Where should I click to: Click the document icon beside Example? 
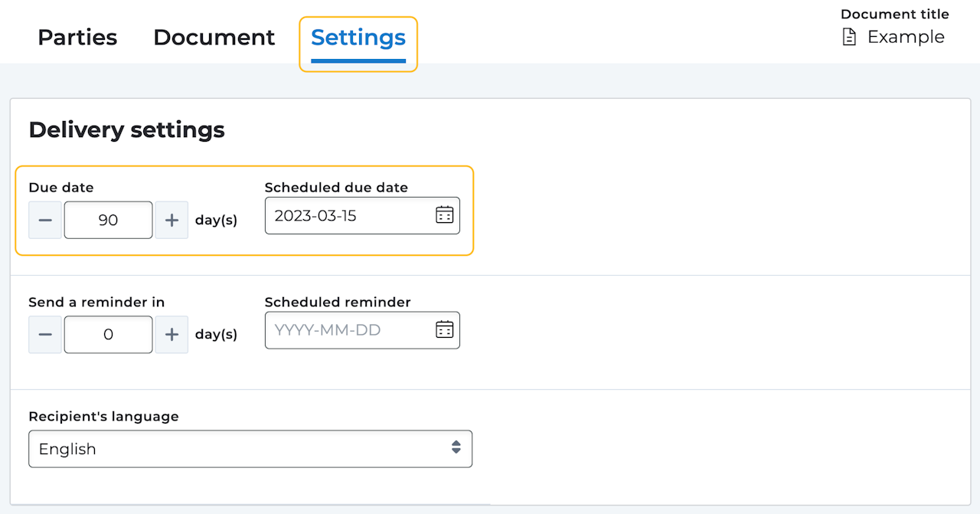[x=849, y=37]
